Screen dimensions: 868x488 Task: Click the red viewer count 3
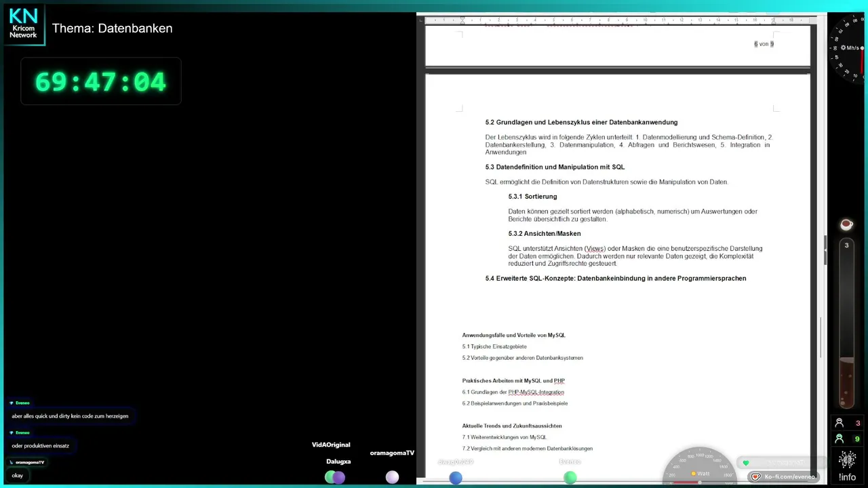pyautogui.click(x=858, y=424)
